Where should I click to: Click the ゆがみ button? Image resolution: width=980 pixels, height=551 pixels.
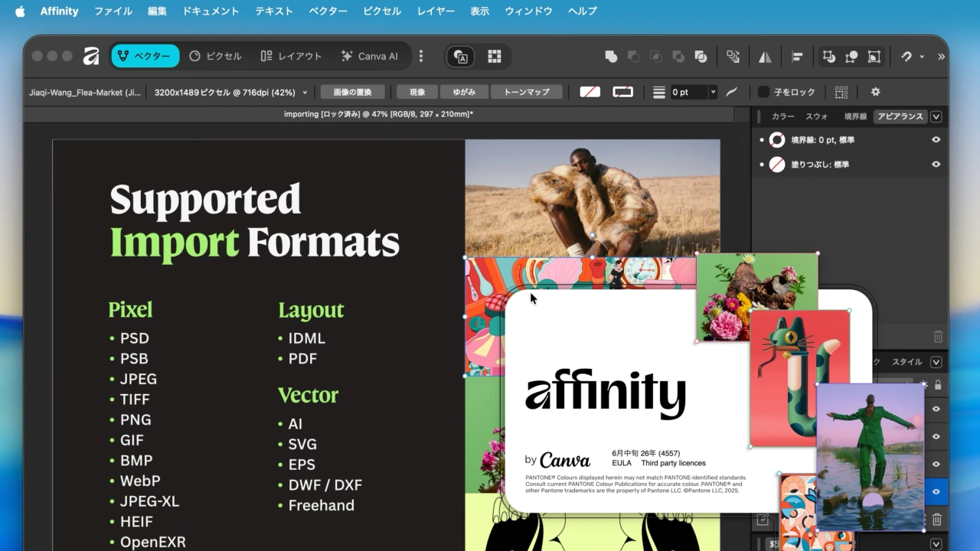tap(464, 92)
